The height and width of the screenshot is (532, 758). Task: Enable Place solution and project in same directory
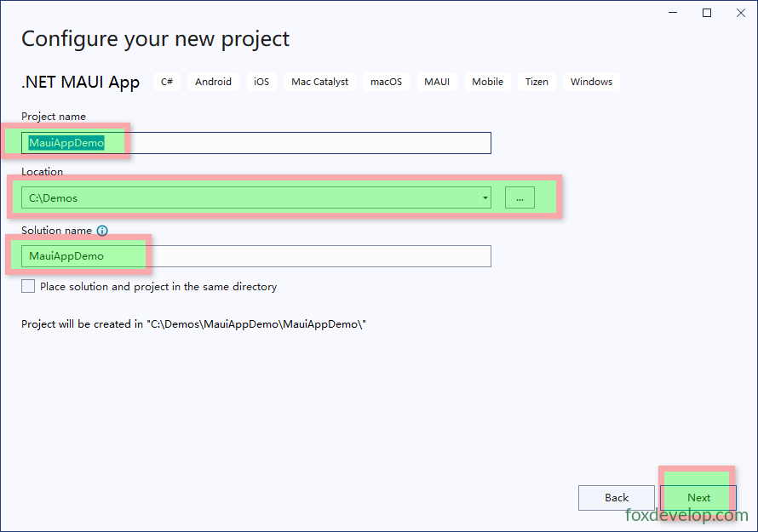(28, 286)
